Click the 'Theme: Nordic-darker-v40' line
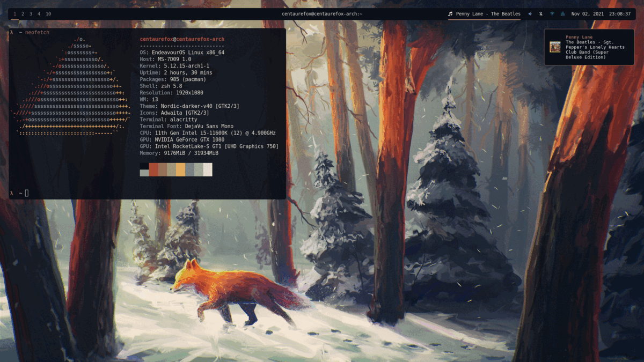Screen dimensions: 644x362 click(189, 106)
